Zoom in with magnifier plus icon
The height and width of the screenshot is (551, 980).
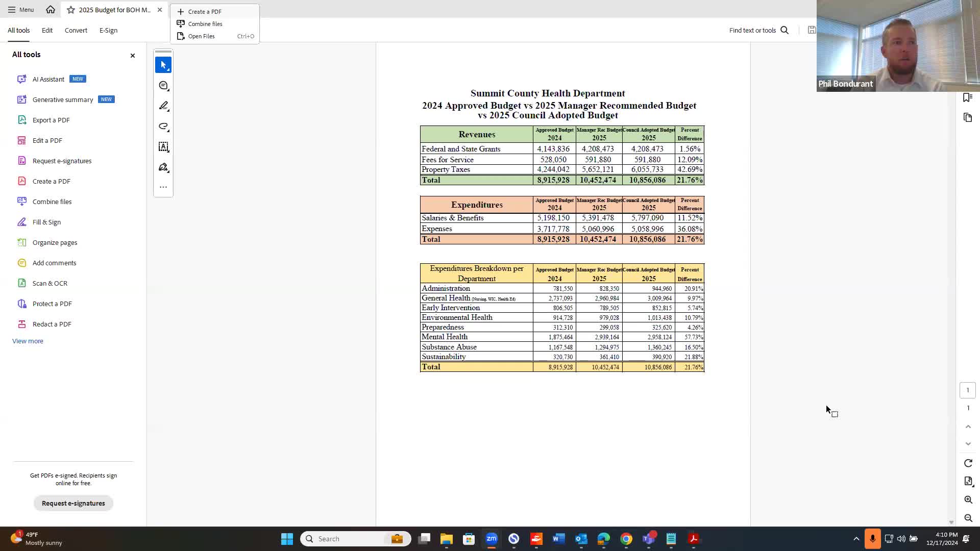tap(968, 500)
